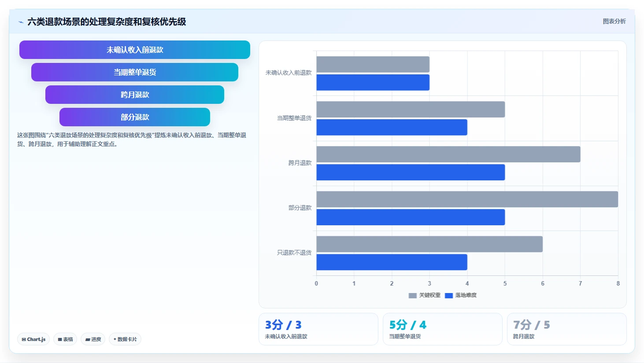The image size is (644, 363).
Task: Click gray 关键权重 bar for 部分退款
Action: (467, 199)
